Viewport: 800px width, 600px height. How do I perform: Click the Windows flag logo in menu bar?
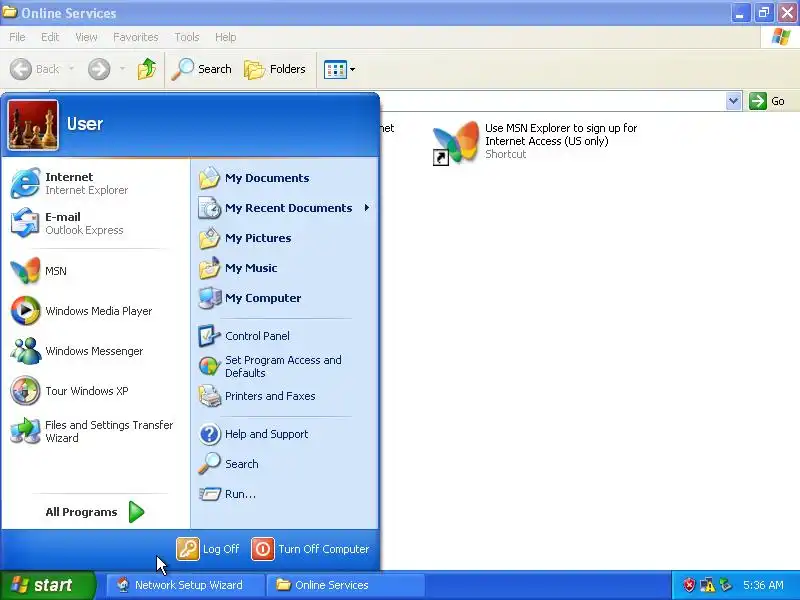click(x=781, y=37)
